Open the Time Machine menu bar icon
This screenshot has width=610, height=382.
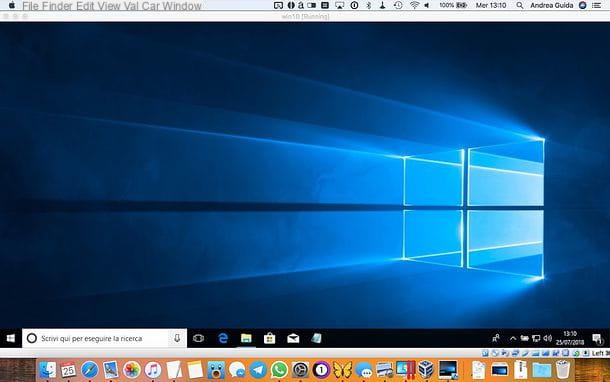click(398, 5)
